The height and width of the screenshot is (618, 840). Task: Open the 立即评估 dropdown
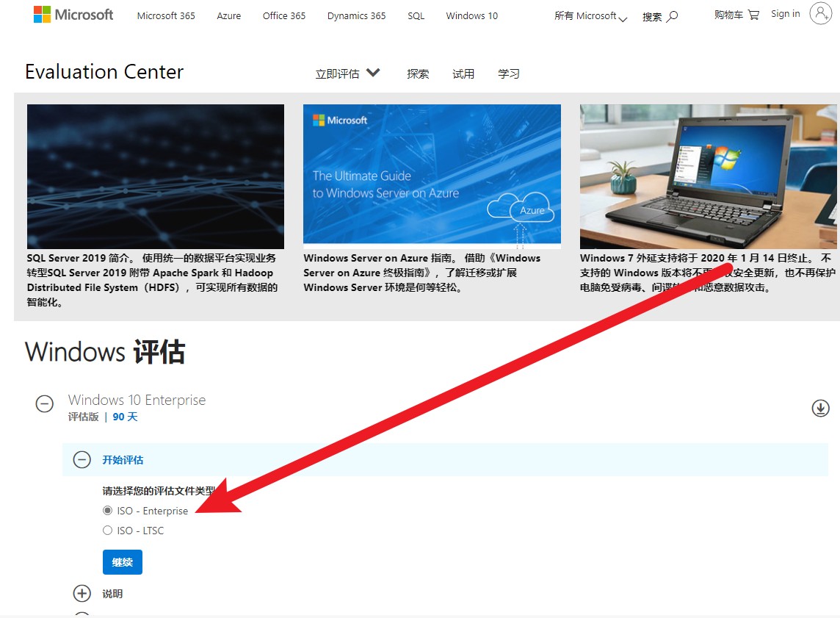pyautogui.click(x=347, y=73)
